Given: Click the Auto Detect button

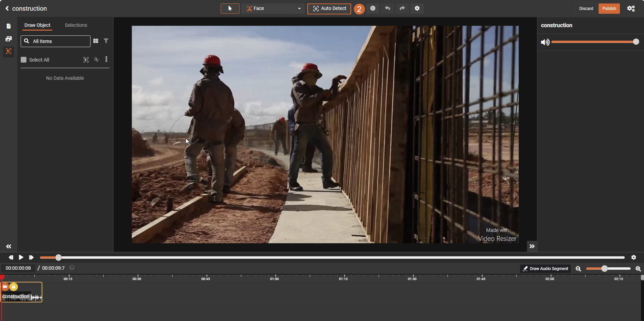Looking at the screenshot, I should tap(329, 9).
